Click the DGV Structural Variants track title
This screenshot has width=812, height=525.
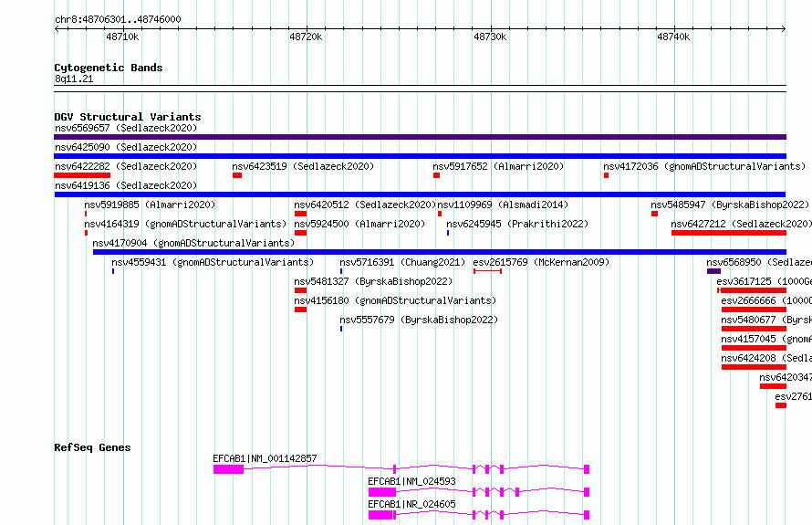[128, 117]
